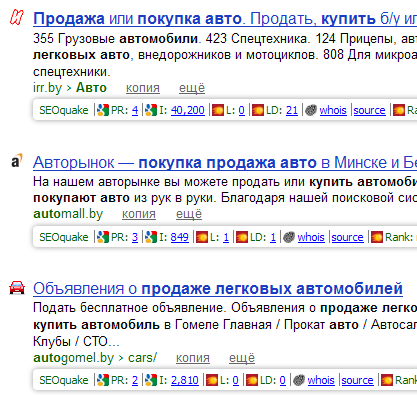Click the LD parameter icon in automall.by bar
The image size is (417, 395).
click(242, 237)
